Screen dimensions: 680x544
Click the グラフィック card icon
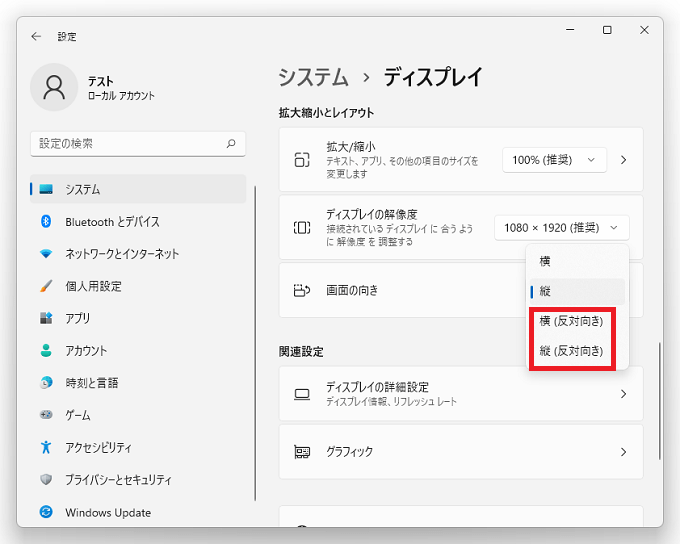pos(302,452)
